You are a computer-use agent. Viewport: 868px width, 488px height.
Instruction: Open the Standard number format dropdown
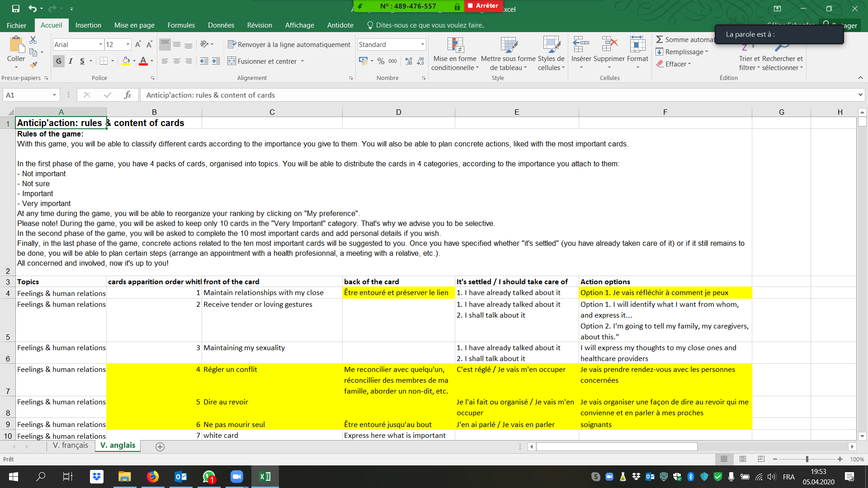[423, 44]
